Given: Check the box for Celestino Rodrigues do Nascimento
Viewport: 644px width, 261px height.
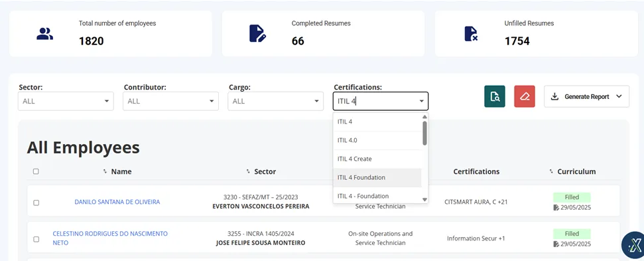Looking at the screenshot, I should pos(36,239).
